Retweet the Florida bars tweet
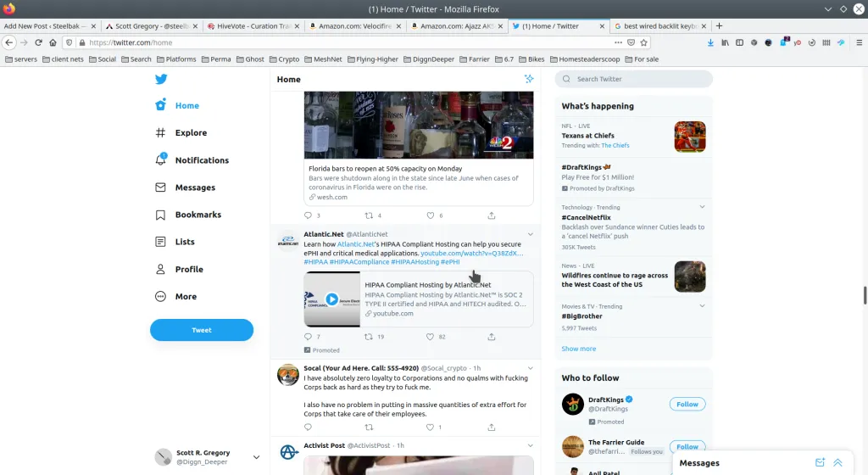 pos(369,215)
